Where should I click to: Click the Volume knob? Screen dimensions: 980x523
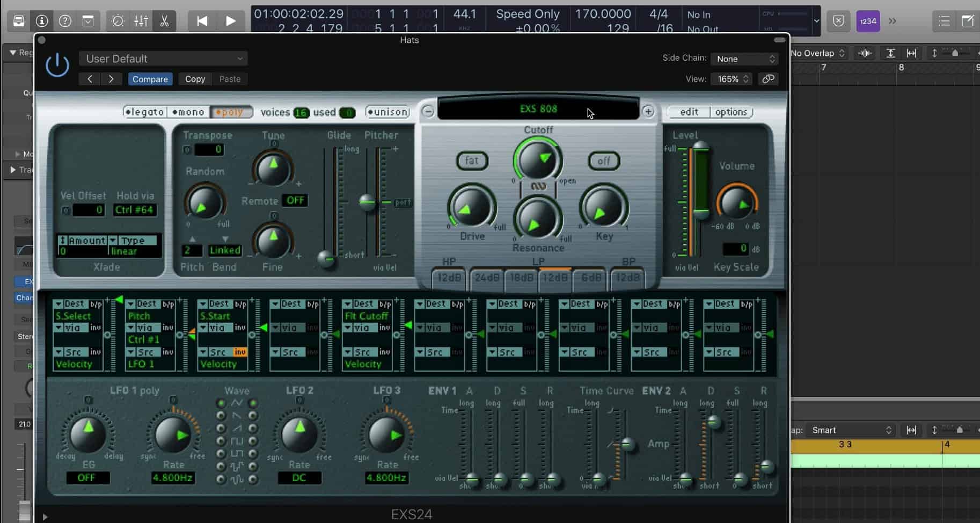736,204
